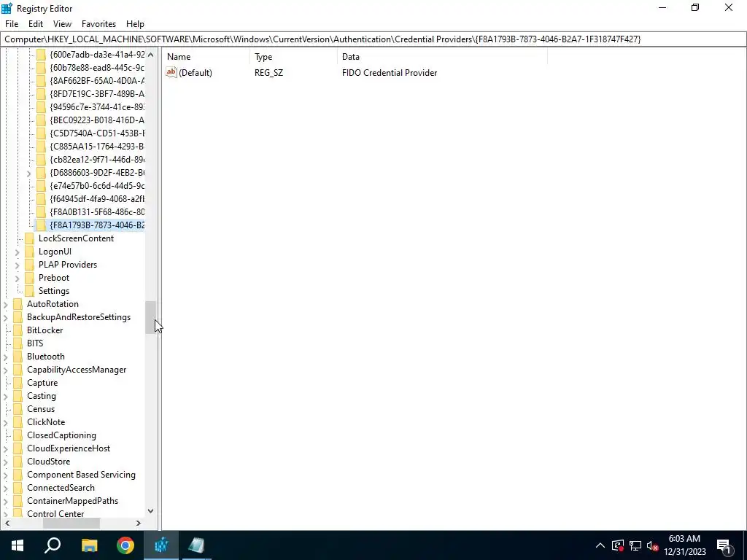Image resolution: width=747 pixels, height=560 pixels.
Task: Select the BitLocker key folder icon
Action: pyautogui.click(x=18, y=330)
